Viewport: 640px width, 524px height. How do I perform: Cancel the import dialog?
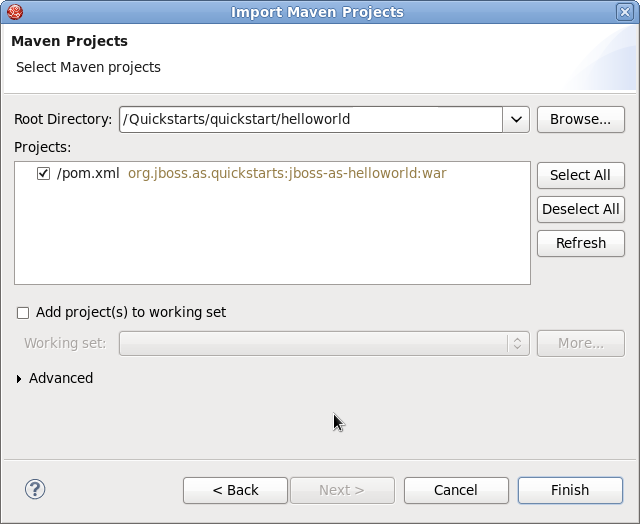click(456, 490)
